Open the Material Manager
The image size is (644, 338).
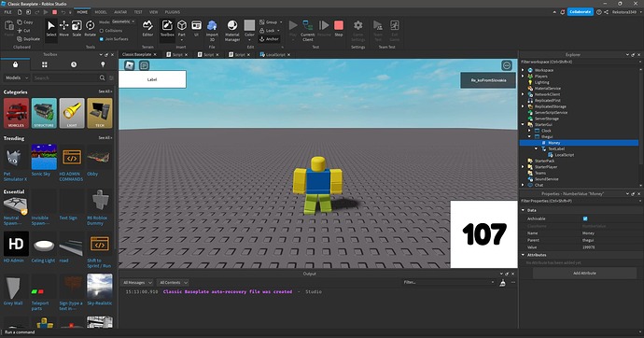[232, 31]
